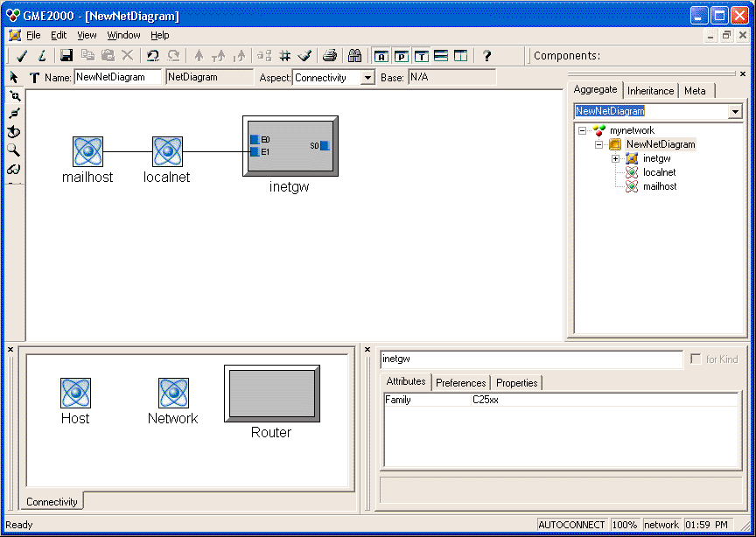The height and width of the screenshot is (537, 756).
Task: Click the single up-arrow toolbar icon
Action: (199, 56)
